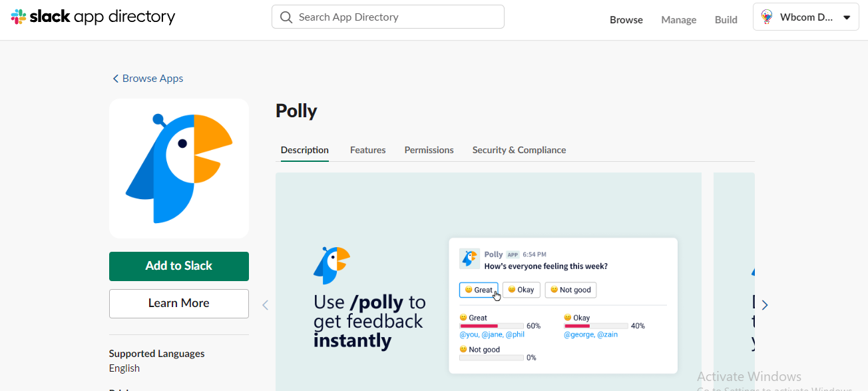Click the large Polly parrot app icon

(179, 169)
